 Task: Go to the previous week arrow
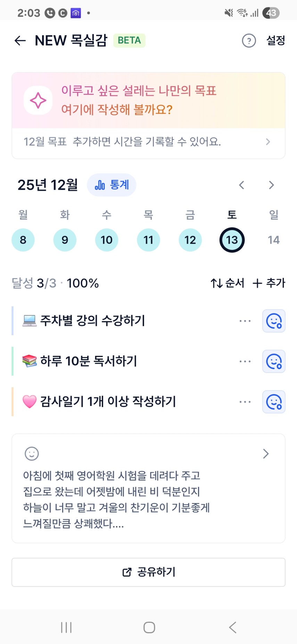pyautogui.click(x=242, y=185)
